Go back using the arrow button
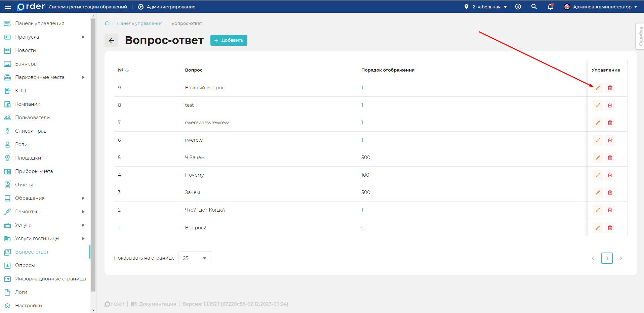This screenshot has height=313, width=644. (111, 40)
